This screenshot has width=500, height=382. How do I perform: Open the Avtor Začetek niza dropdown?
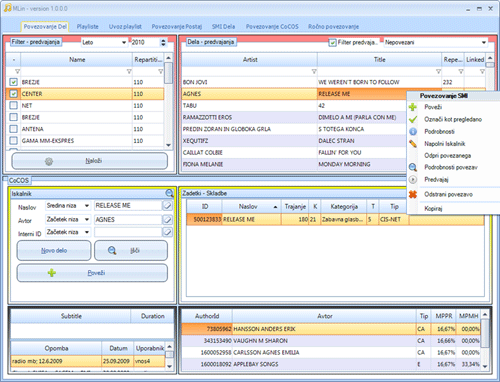(x=87, y=219)
